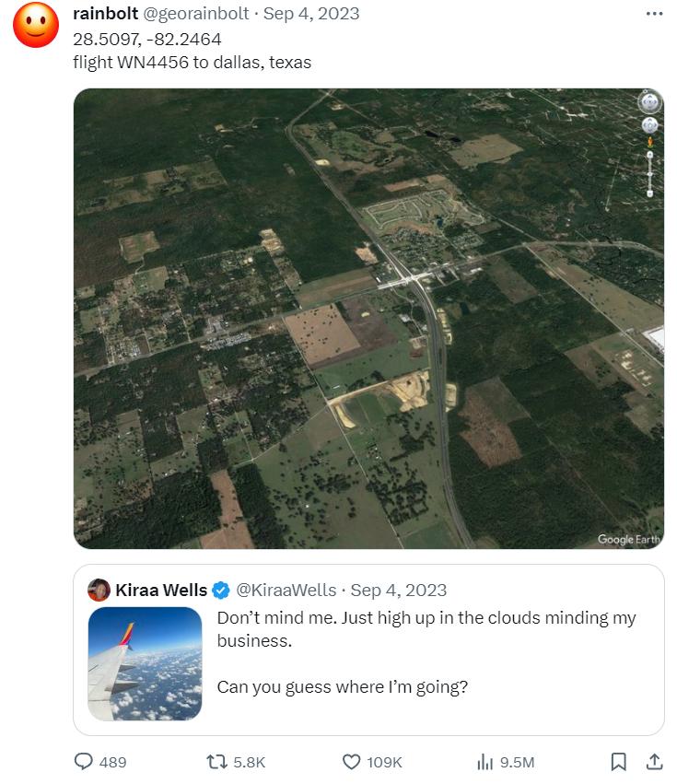Open rainbolt's red smiley profile avatar

(x=36, y=25)
